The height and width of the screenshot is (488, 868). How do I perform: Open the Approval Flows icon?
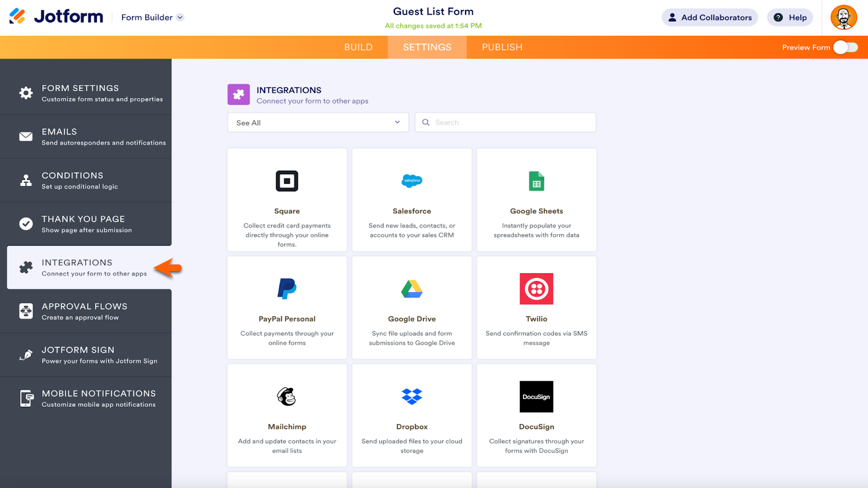coord(26,311)
